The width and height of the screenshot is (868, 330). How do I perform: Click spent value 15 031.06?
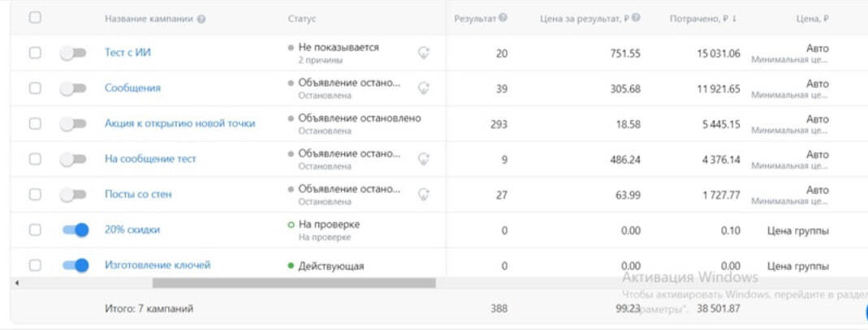pos(719,54)
